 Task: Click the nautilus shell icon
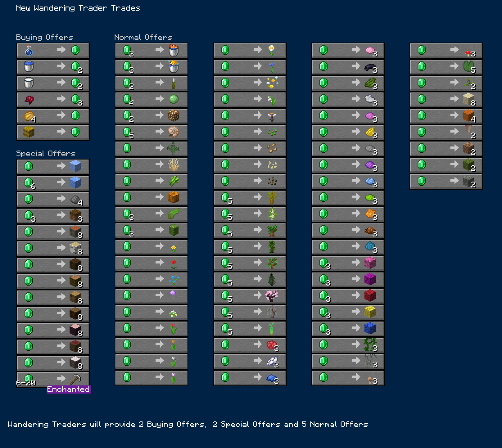coord(174,132)
